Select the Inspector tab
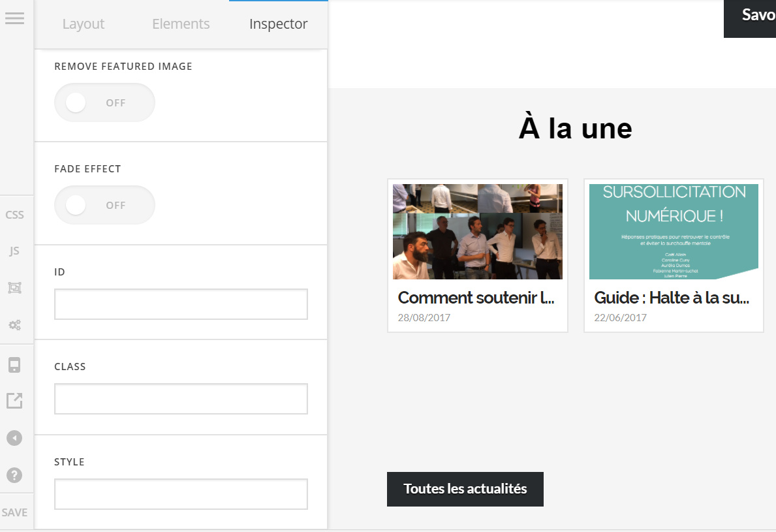Screen dimensions: 776x532 click(279, 23)
